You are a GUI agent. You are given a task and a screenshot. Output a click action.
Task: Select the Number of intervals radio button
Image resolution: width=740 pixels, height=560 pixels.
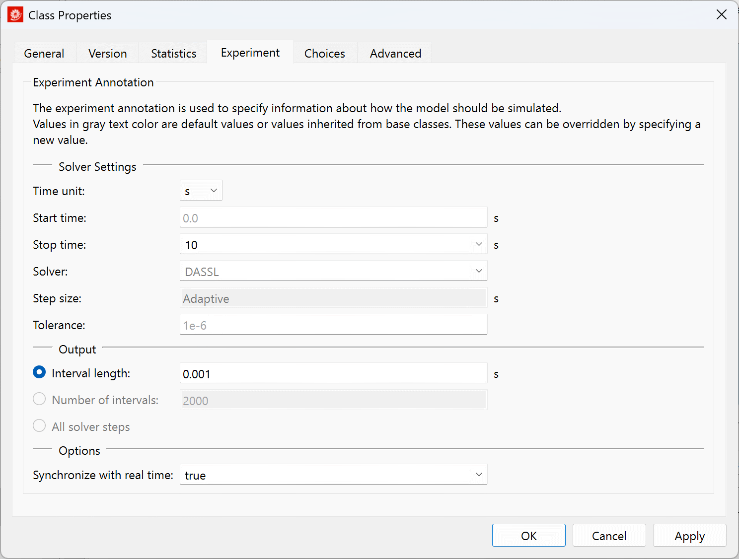point(39,399)
